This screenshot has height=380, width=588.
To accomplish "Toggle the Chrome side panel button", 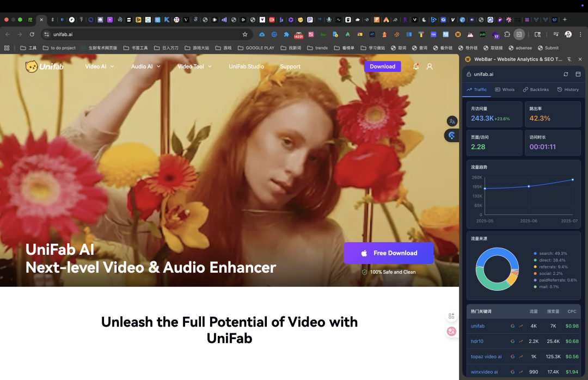I will click(x=519, y=34).
